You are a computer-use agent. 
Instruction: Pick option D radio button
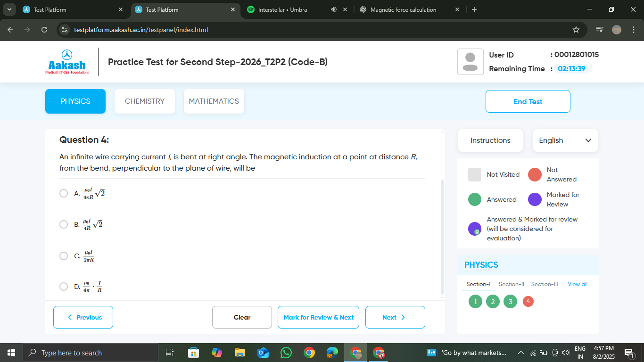(x=64, y=287)
